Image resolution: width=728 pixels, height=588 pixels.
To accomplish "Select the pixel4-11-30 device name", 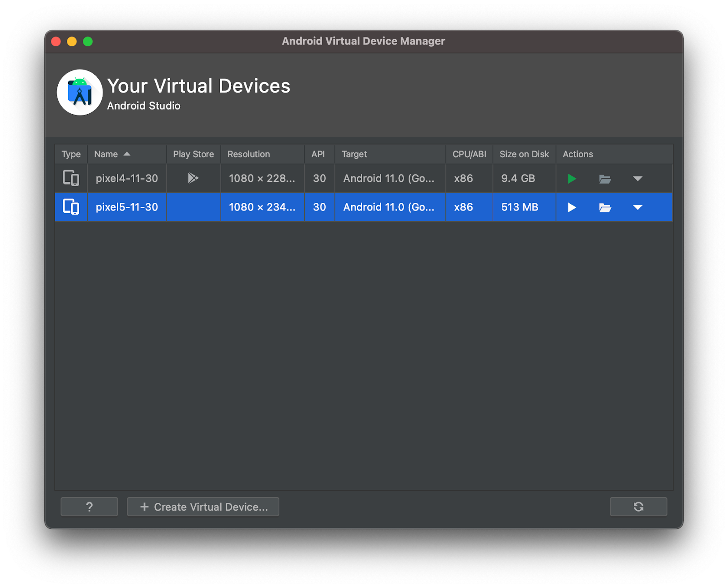I will pyautogui.click(x=127, y=178).
